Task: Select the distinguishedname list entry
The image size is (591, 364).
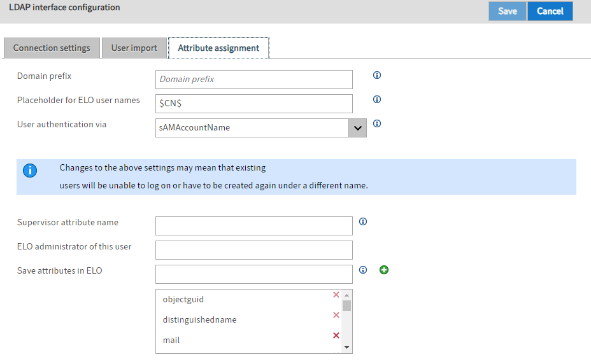Action: [x=200, y=319]
